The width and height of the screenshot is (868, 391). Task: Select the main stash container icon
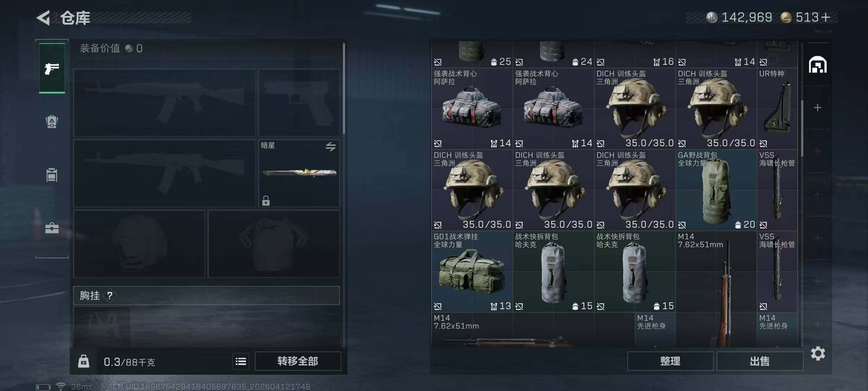pos(818,65)
